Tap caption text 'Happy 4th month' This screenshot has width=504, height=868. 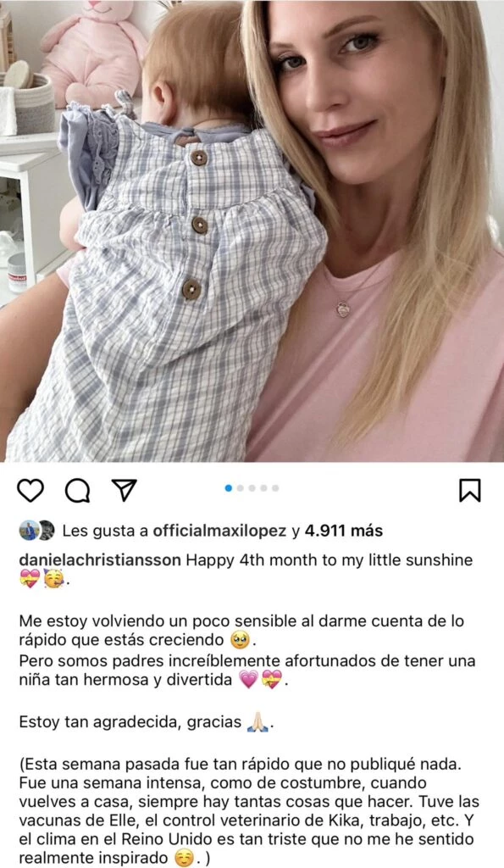[252, 559]
